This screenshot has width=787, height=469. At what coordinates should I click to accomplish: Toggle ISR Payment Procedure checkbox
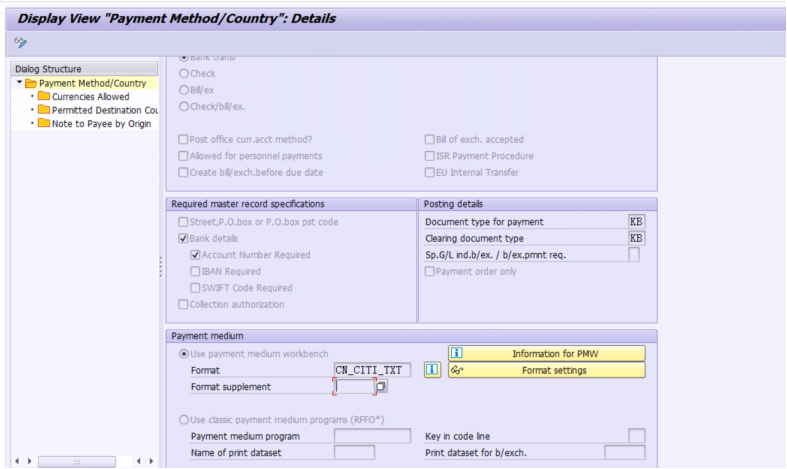[x=430, y=156]
